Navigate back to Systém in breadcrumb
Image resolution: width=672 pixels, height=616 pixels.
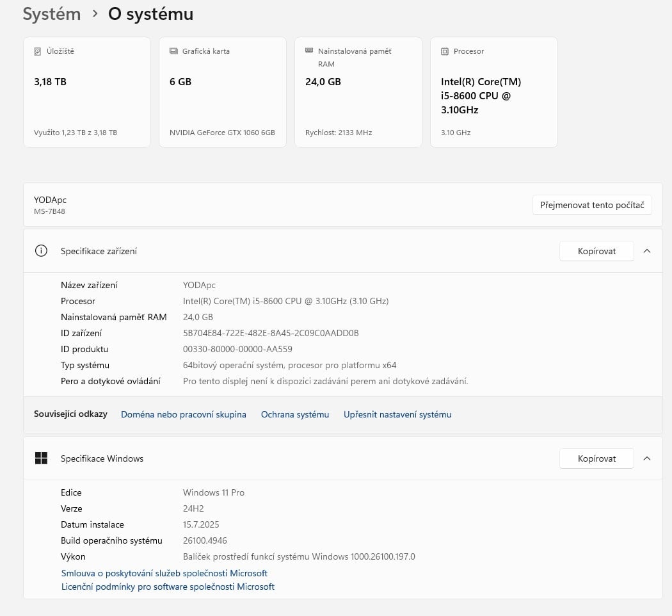pos(51,14)
